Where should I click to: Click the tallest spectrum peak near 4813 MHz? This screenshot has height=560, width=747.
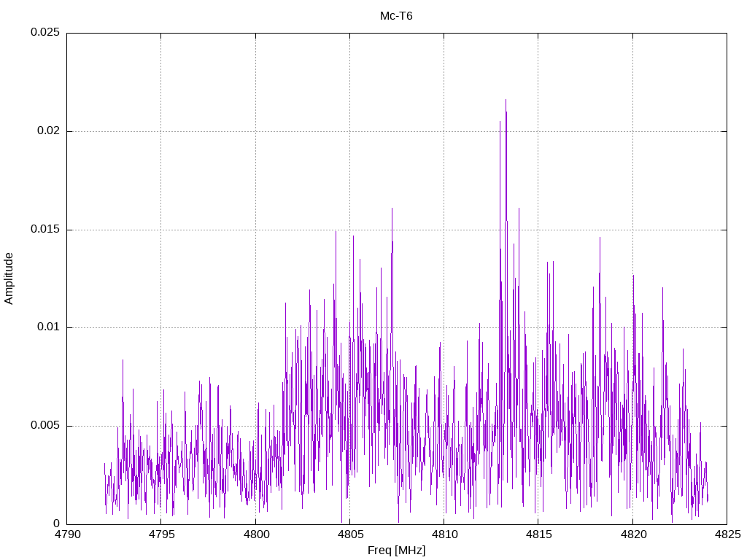506,100
